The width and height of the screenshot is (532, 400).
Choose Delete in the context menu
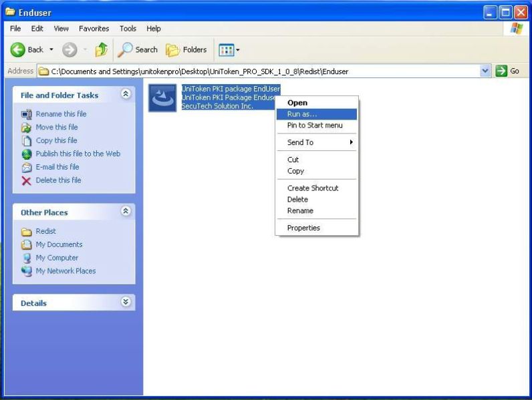[x=317, y=199]
